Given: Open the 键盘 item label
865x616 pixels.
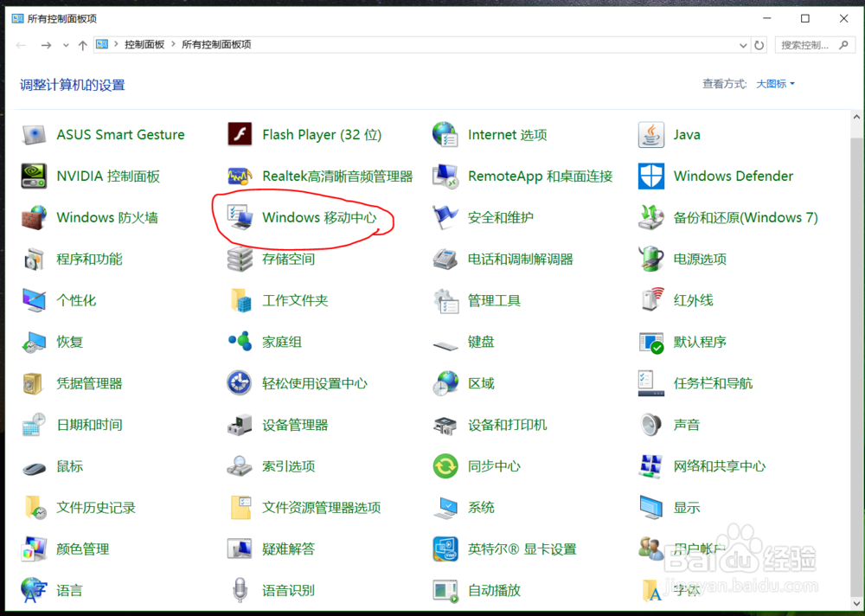Looking at the screenshot, I should click(x=481, y=342).
